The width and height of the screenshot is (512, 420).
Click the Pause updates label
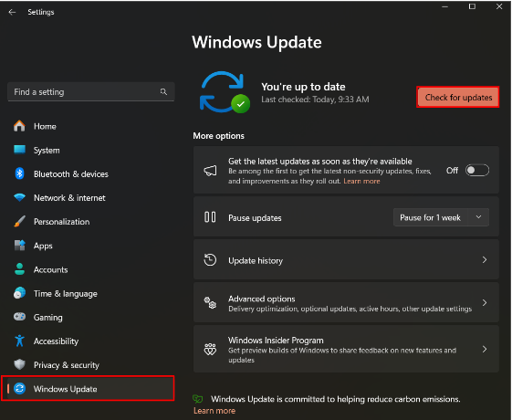[255, 218]
